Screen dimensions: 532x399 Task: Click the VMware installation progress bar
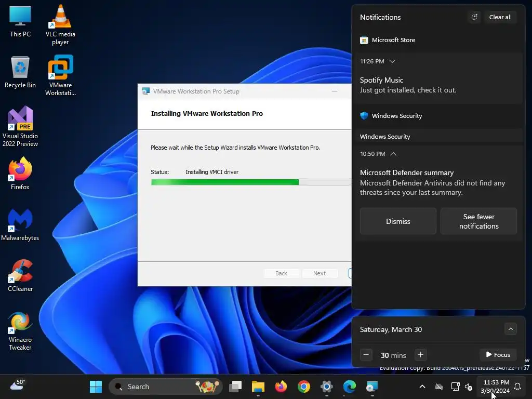251,182
